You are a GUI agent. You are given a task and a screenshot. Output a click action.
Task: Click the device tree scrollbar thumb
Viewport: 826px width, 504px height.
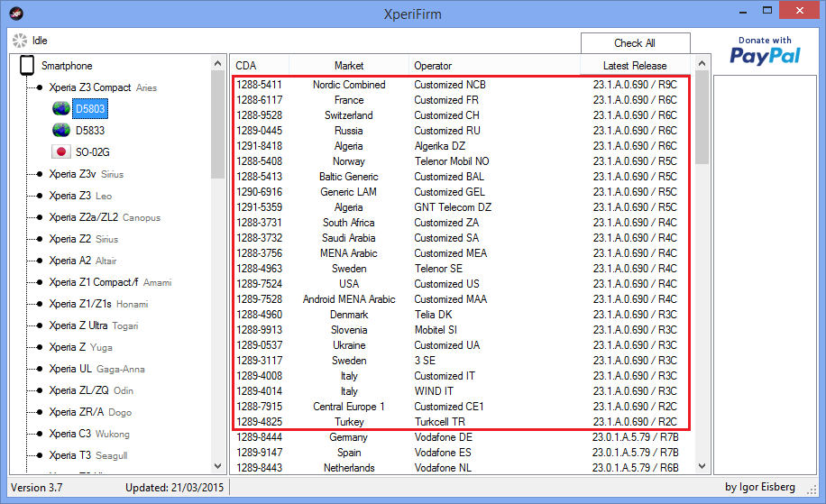[x=217, y=124]
